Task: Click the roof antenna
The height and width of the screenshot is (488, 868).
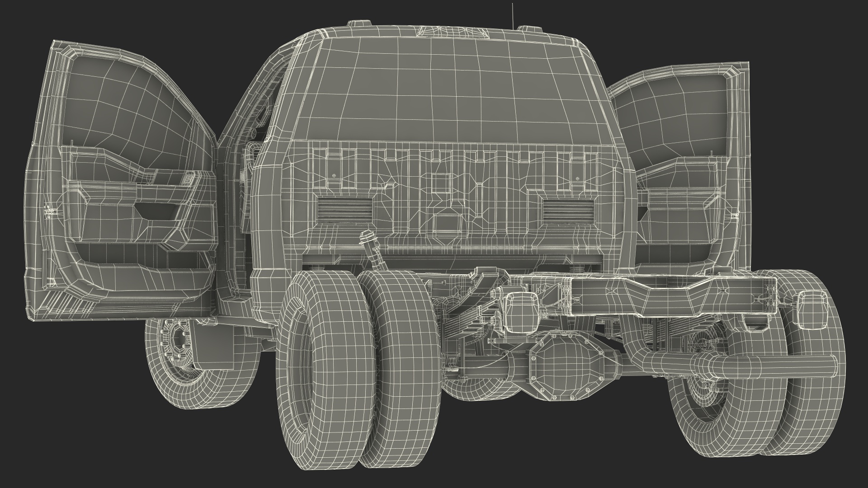Action: click(x=512, y=16)
